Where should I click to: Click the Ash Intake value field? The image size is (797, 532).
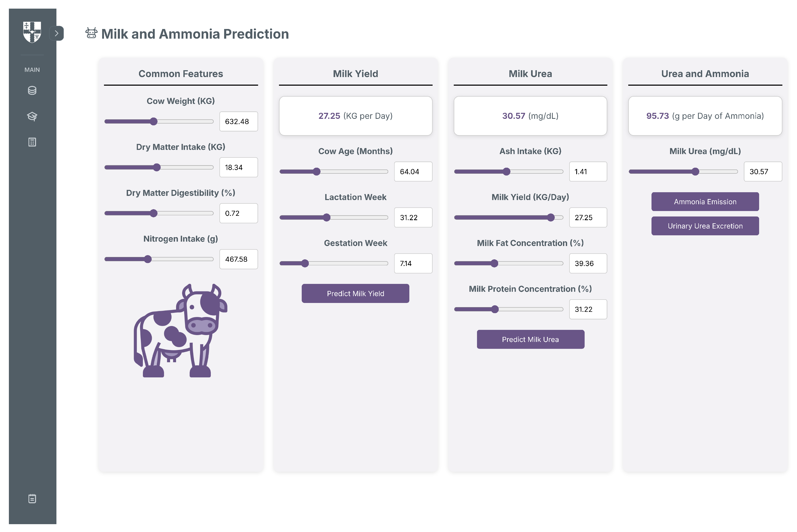[x=588, y=172]
